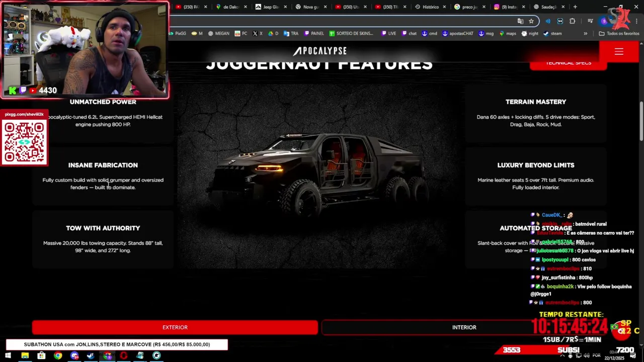Open a new browser tab with plus
Image resolution: width=644 pixels, height=362 pixels.
(x=575, y=7)
